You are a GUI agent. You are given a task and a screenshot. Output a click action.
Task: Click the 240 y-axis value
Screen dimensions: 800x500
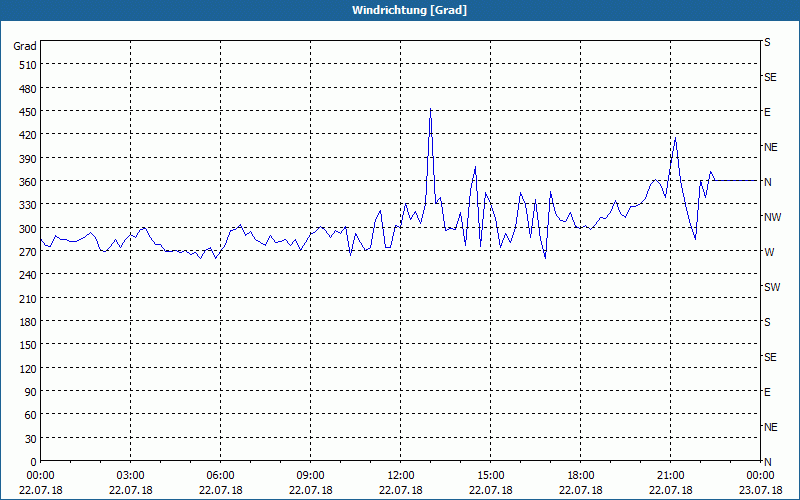coord(28,275)
